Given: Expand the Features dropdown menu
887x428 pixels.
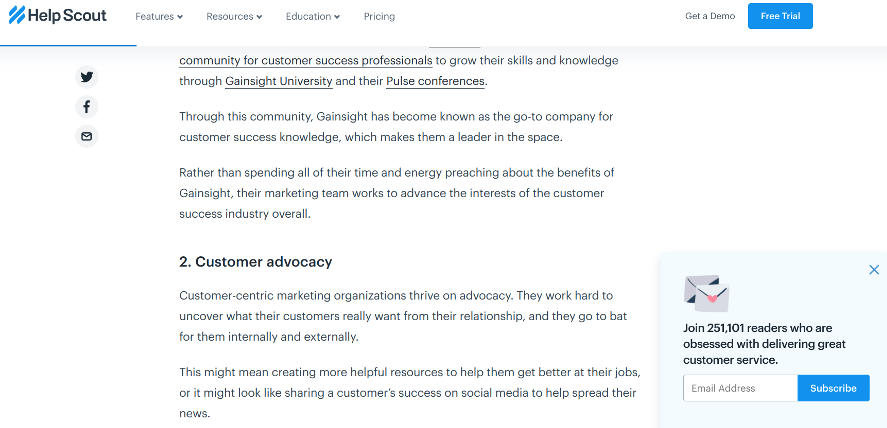Looking at the screenshot, I should pos(159,17).
